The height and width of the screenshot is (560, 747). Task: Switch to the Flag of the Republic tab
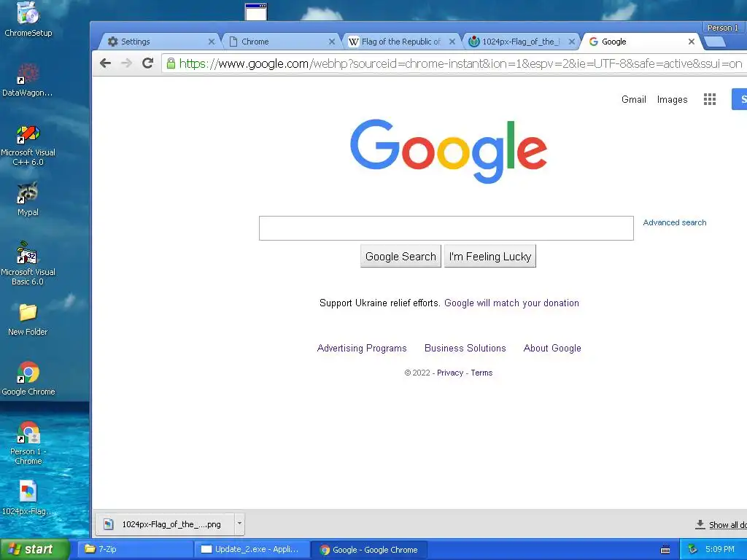(400, 42)
